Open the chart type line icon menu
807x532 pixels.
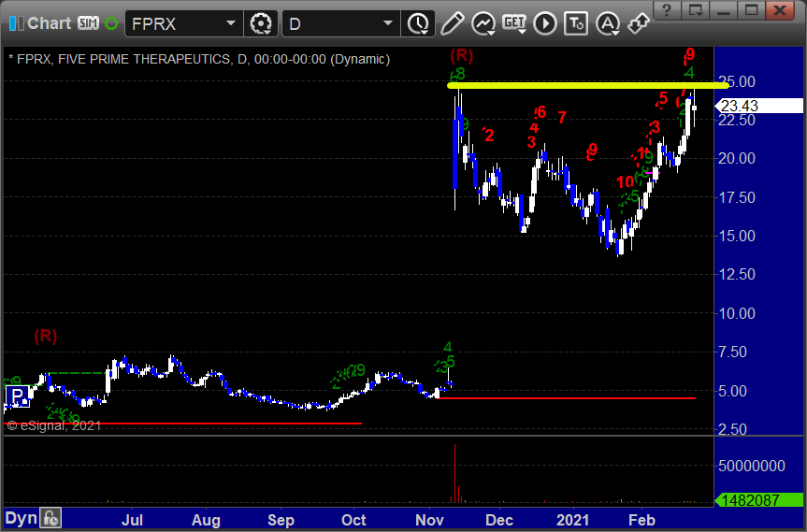point(483,23)
